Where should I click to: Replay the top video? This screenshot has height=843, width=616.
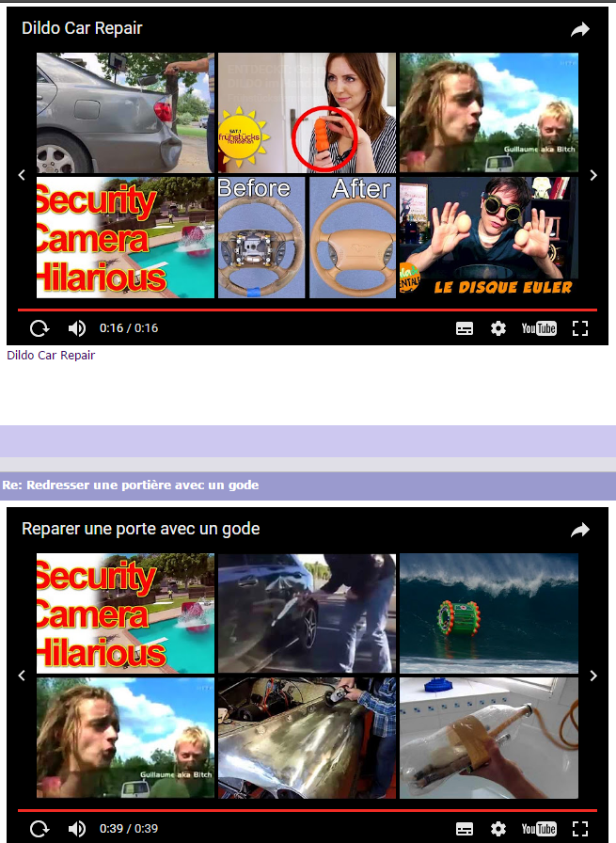(39, 328)
